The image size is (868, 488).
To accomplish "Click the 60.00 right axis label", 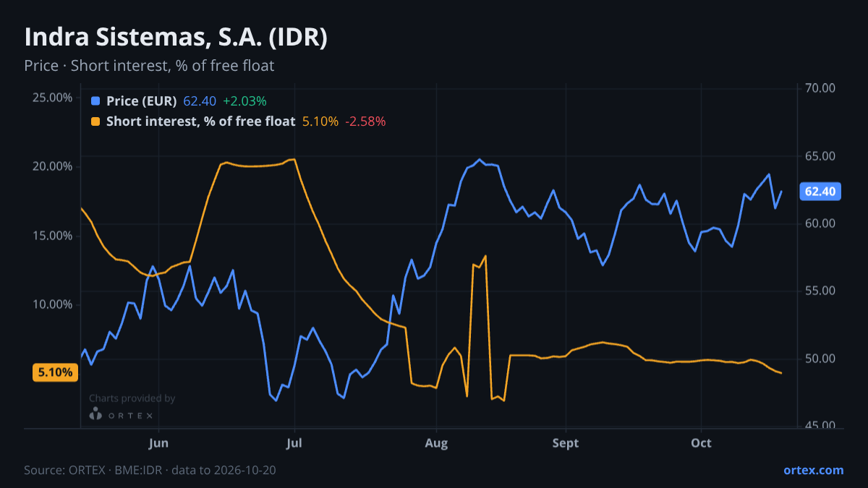I will (820, 223).
